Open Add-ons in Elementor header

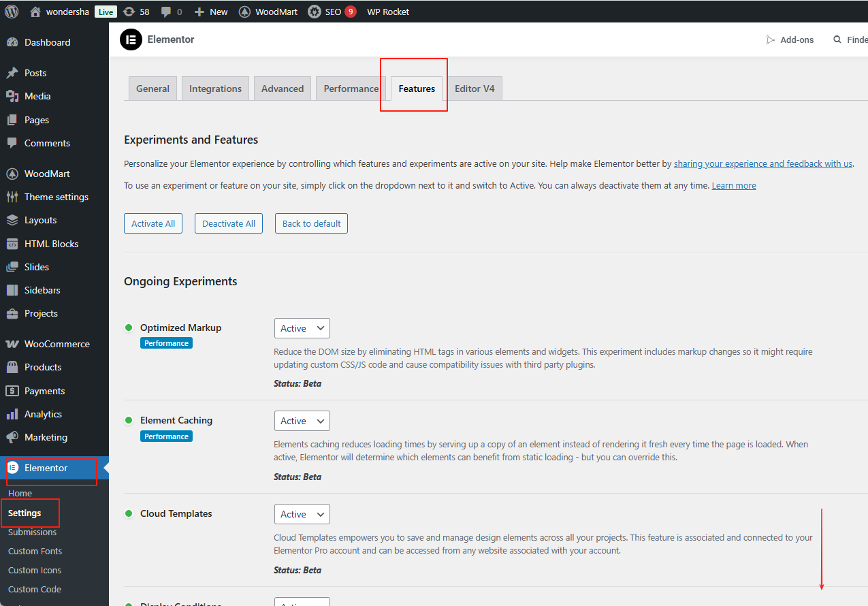(x=790, y=39)
